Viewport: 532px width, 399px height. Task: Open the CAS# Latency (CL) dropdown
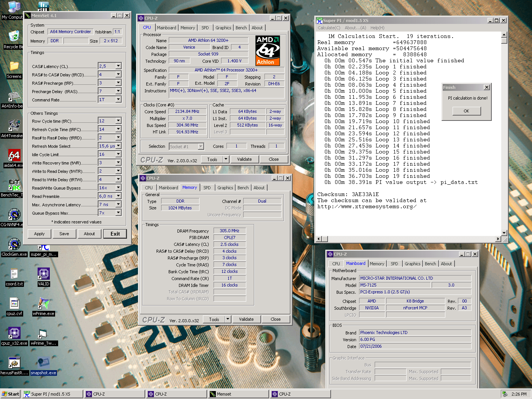[x=119, y=66]
